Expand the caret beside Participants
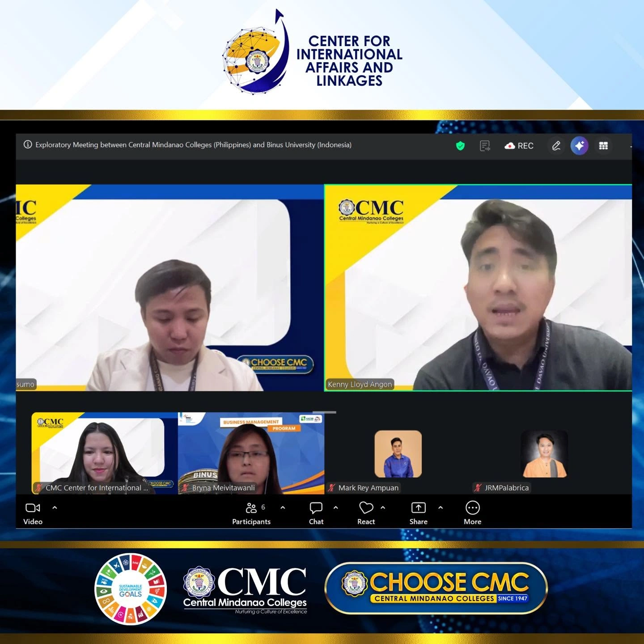This screenshot has width=644, height=644. tap(283, 508)
